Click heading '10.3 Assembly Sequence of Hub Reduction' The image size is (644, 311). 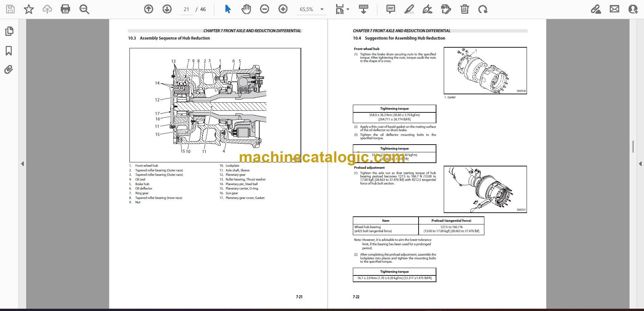pyautogui.click(x=169, y=38)
